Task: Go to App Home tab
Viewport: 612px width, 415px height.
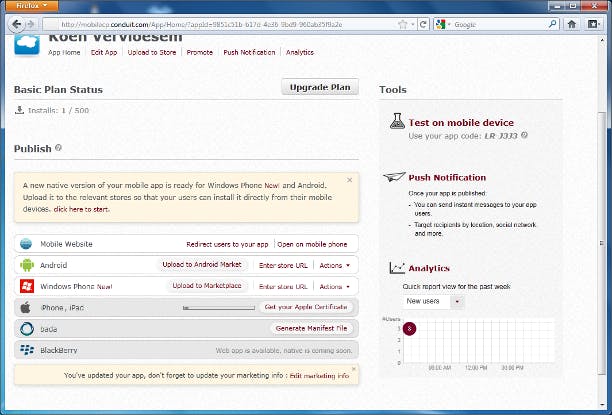Action: click(64, 52)
